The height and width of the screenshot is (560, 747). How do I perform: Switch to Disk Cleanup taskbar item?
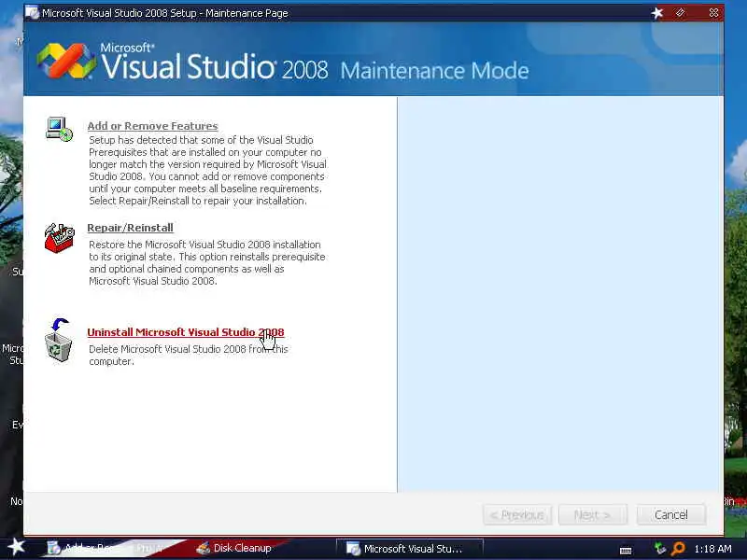pos(234,548)
